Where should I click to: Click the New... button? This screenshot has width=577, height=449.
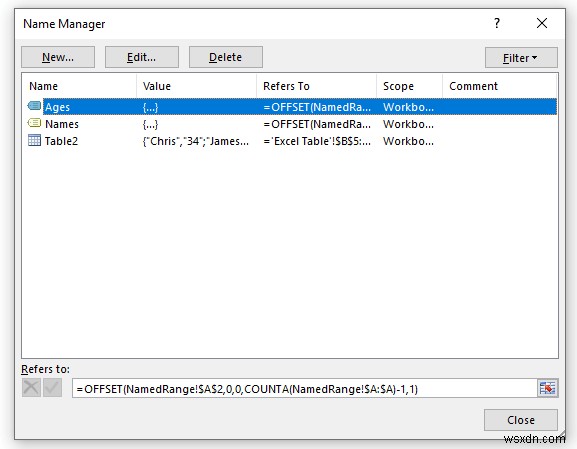[58, 57]
